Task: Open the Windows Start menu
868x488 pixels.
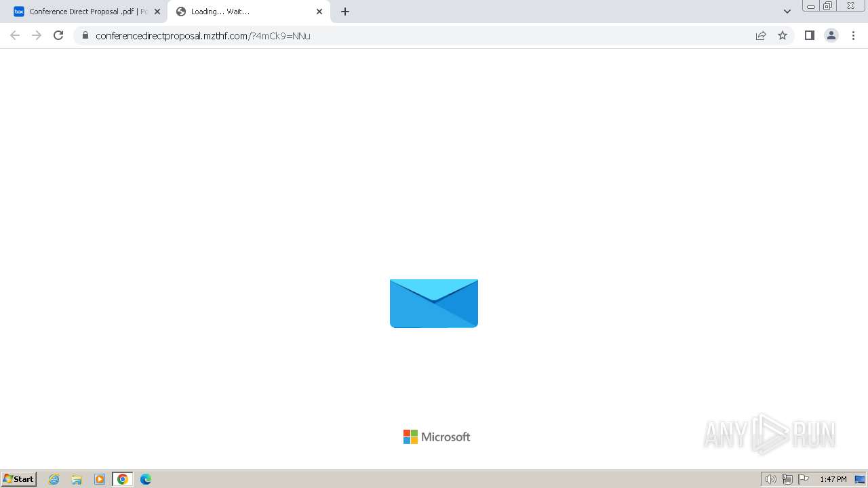Action: [19, 479]
